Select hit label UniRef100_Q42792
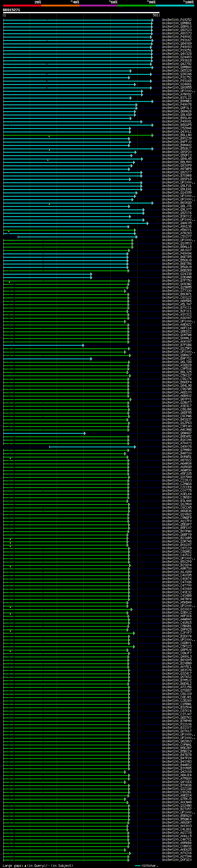 [177, 64]
